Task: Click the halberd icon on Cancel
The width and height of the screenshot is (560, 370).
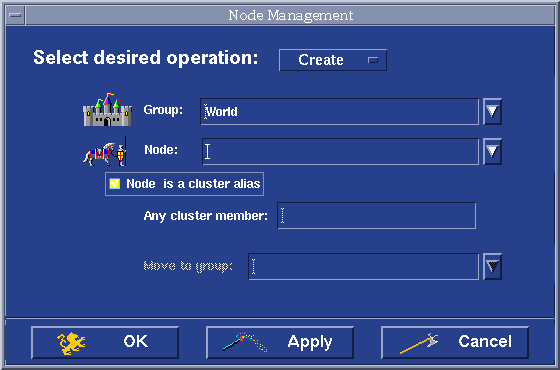Action: pos(419,343)
